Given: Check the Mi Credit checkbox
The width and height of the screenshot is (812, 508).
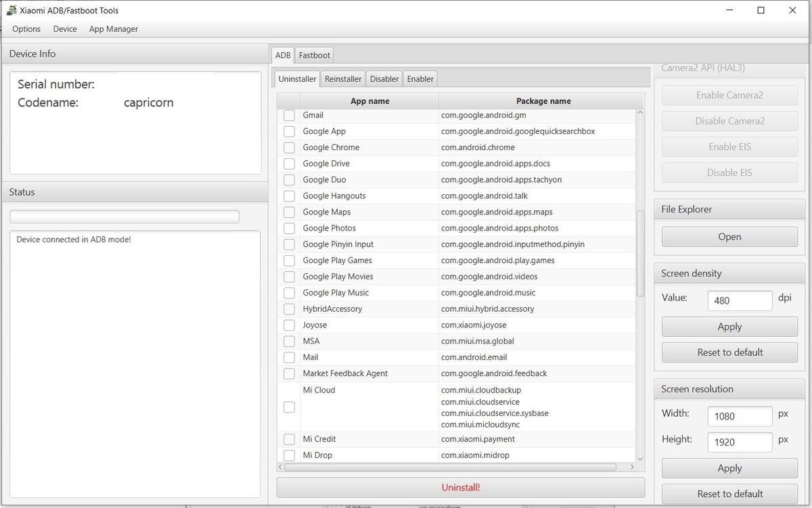Looking at the screenshot, I should point(289,440).
